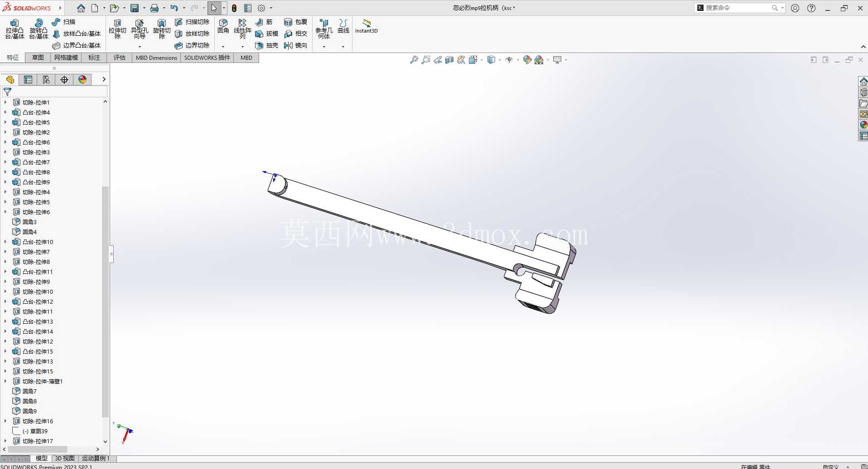Switch to the SOLIDWORKS 插件 tab

coord(207,57)
